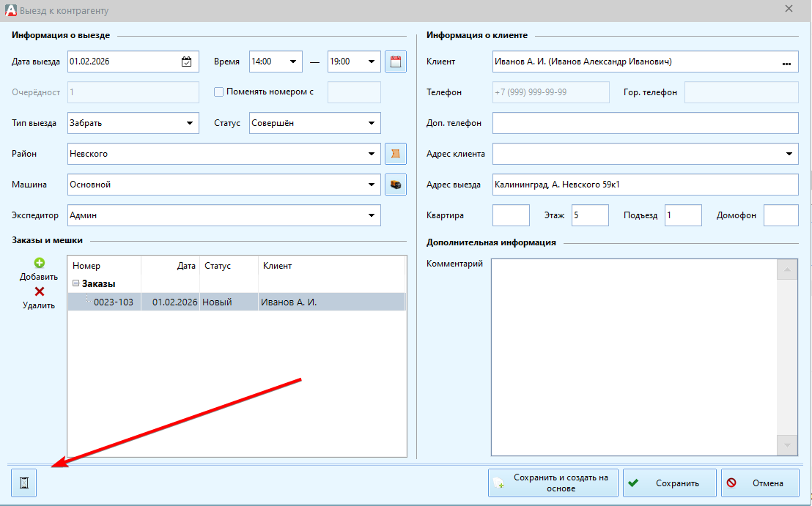Open the district map icon next to Район

coord(396,154)
